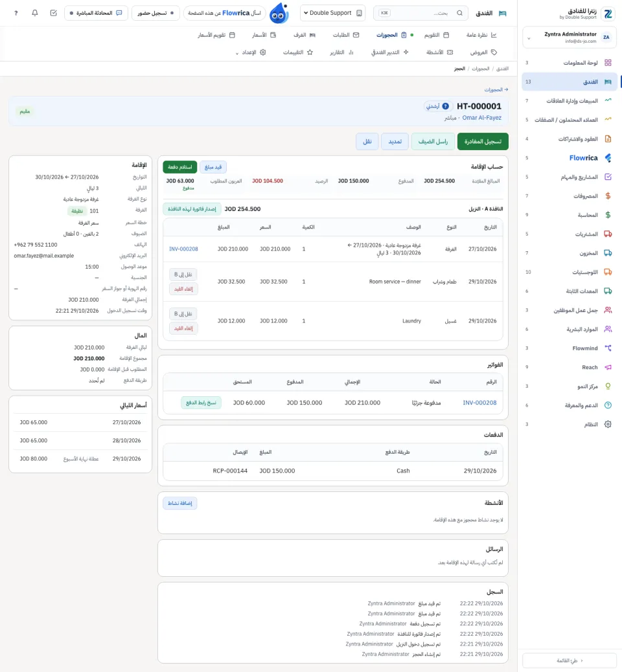
Task: Click the blue info icon beside أرشفي
Action: [x=446, y=106]
